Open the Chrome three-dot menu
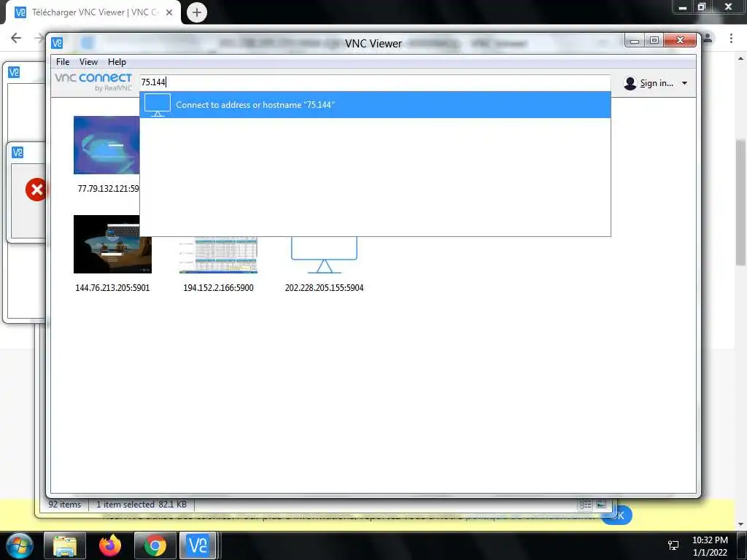This screenshot has width=747, height=560. pos(731,38)
